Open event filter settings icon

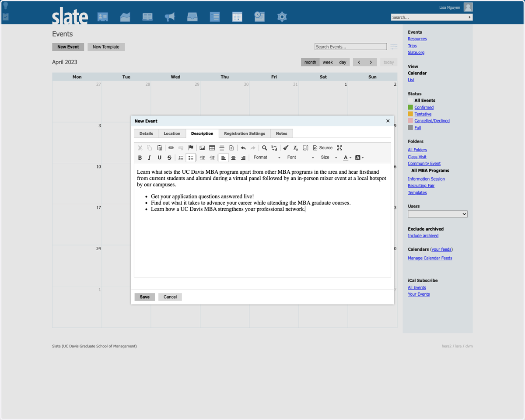[x=394, y=47]
